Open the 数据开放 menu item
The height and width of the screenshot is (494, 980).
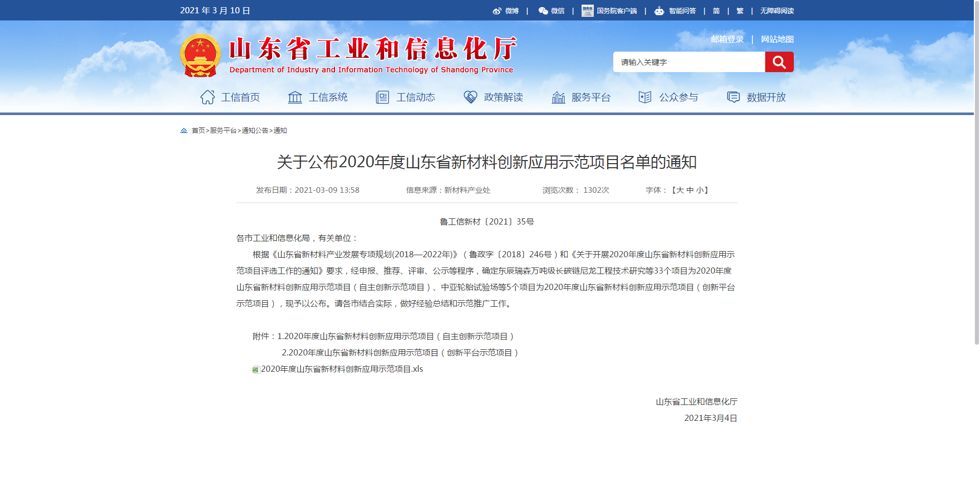[x=756, y=97]
